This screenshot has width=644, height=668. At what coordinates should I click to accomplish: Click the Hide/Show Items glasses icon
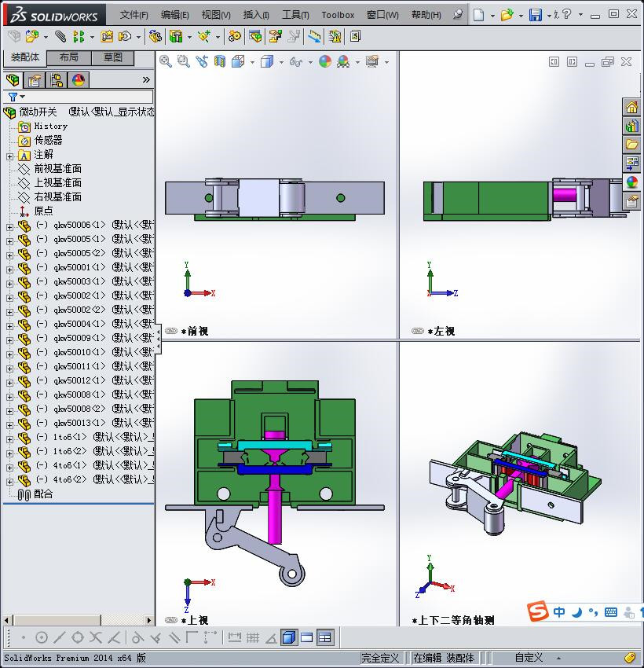coord(296,62)
